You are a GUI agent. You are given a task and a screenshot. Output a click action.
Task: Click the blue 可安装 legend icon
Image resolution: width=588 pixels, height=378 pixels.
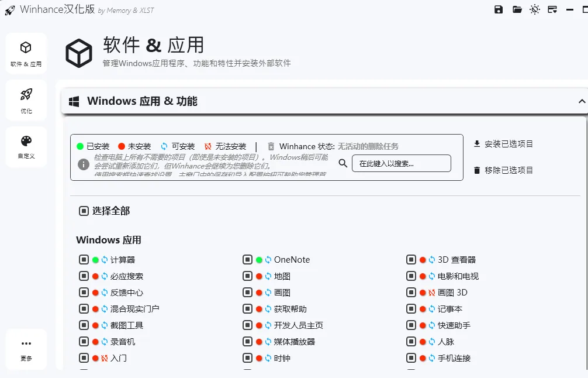(x=164, y=146)
